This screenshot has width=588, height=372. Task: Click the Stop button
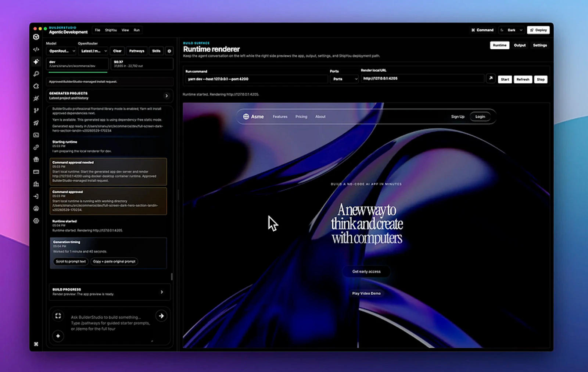(x=541, y=79)
